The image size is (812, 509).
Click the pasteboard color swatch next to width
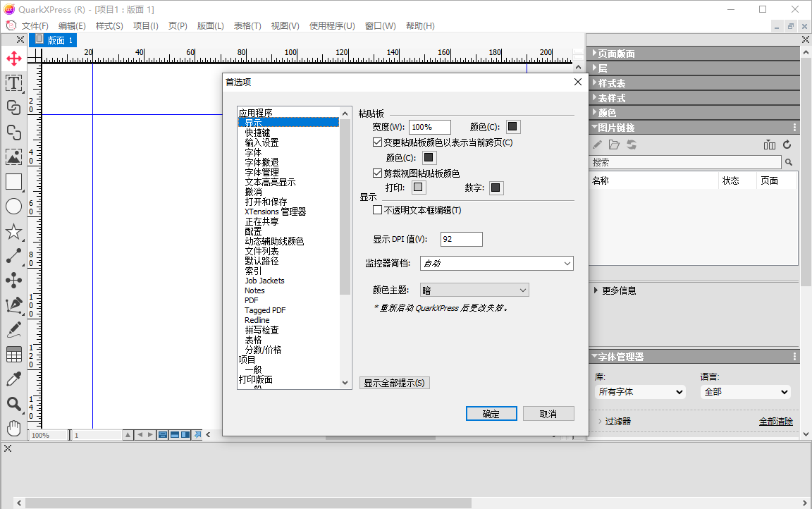click(x=512, y=127)
